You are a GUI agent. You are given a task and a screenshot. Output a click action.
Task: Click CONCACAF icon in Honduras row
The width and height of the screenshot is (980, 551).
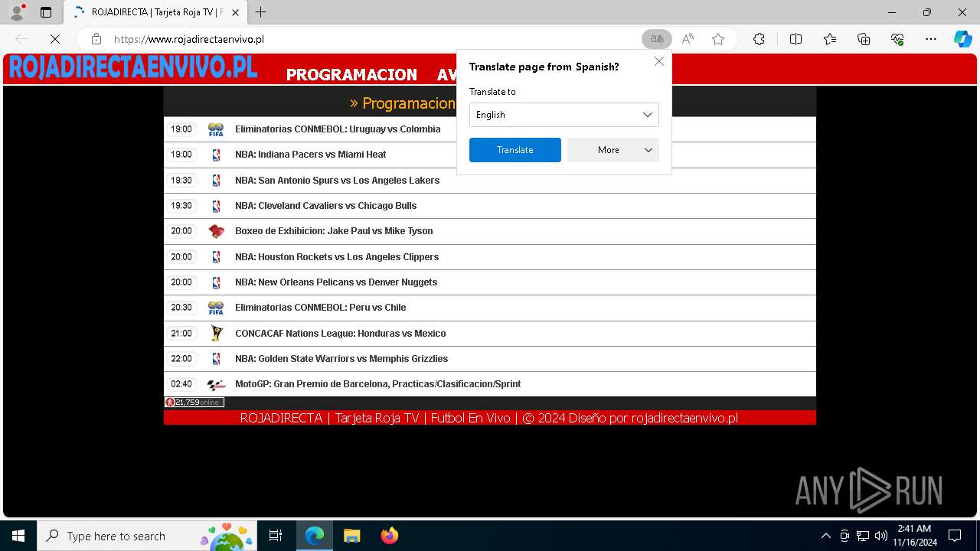[x=216, y=334]
